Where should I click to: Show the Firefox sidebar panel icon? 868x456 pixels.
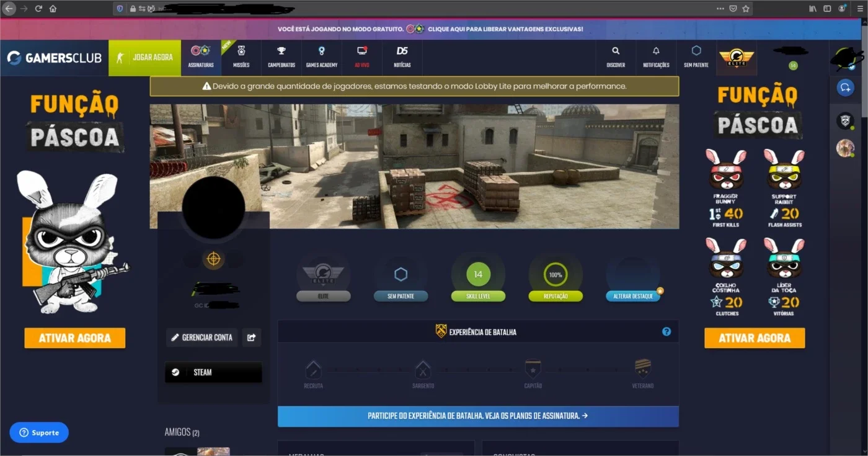click(x=827, y=9)
